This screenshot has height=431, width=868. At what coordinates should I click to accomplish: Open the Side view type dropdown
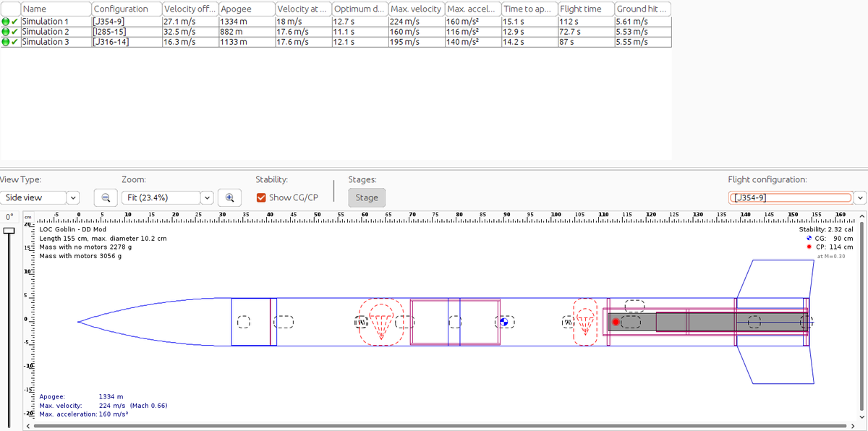pos(72,197)
